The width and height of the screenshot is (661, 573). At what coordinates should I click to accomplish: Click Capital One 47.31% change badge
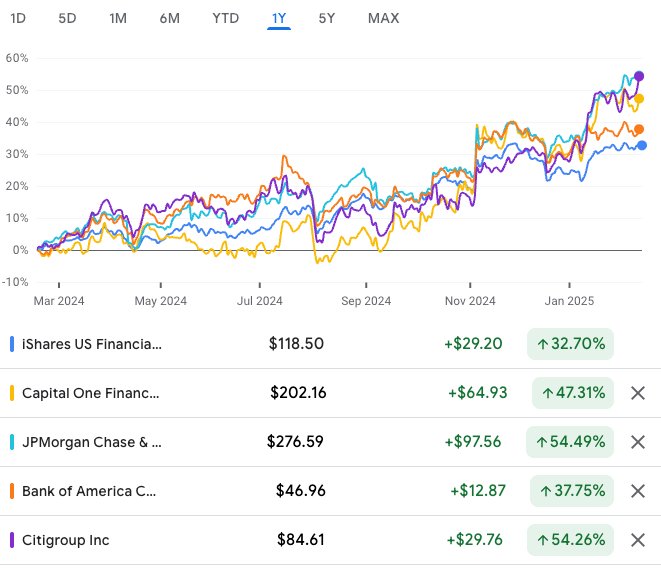point(573,393)
